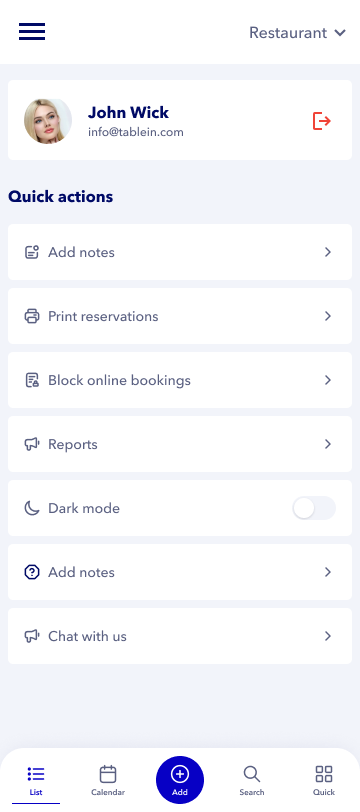Click the info@tablein.com email text
This screenshot has width=360, height=812.
(136, 132)
